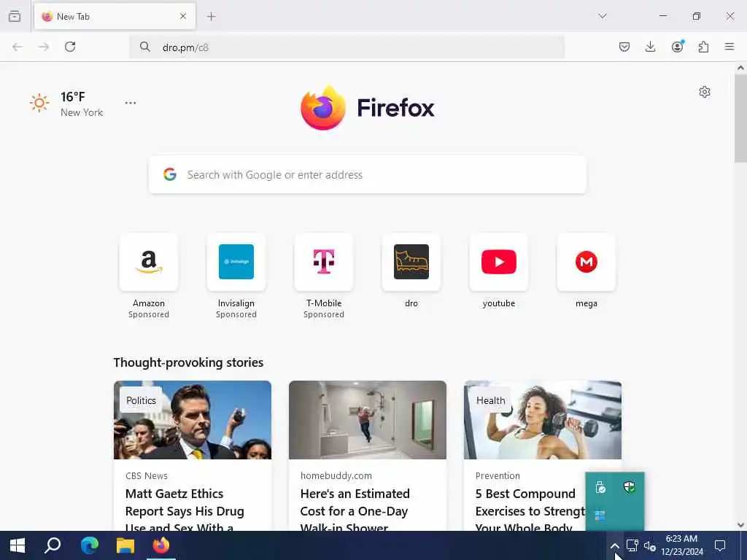Viewport: 747px width, 560px height.
Task: Click the 16°F New York weather
Action: click(x=66, y=104)
